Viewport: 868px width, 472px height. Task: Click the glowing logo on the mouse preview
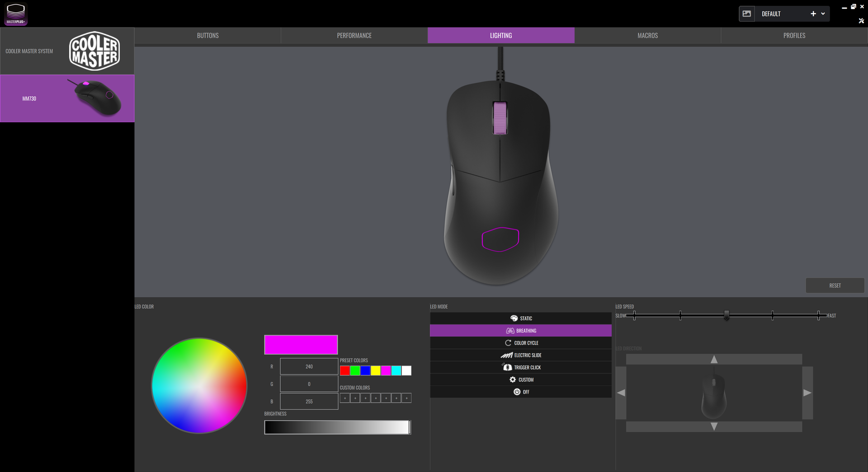click(x=500, y=239)
